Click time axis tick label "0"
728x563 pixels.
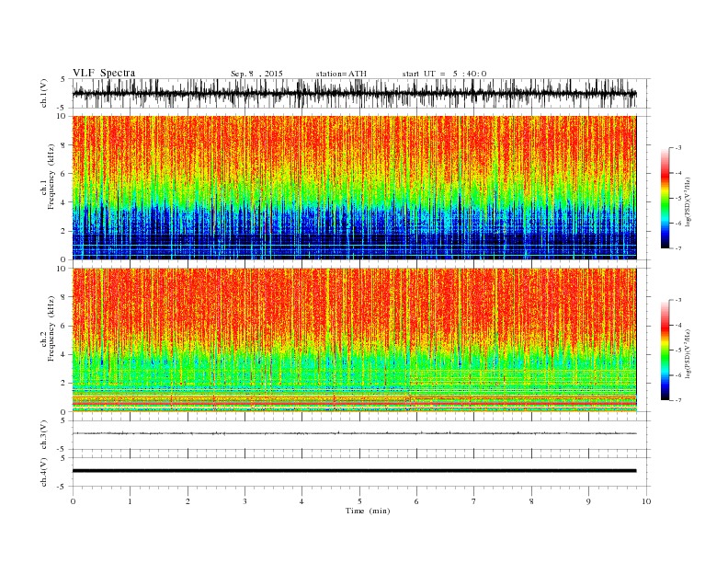[x=73, y=501]
